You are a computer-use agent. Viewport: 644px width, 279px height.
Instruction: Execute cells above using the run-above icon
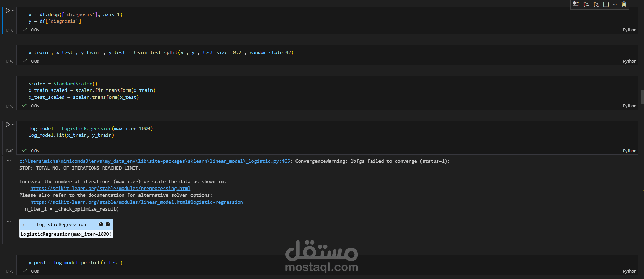[x=586, y=4]
